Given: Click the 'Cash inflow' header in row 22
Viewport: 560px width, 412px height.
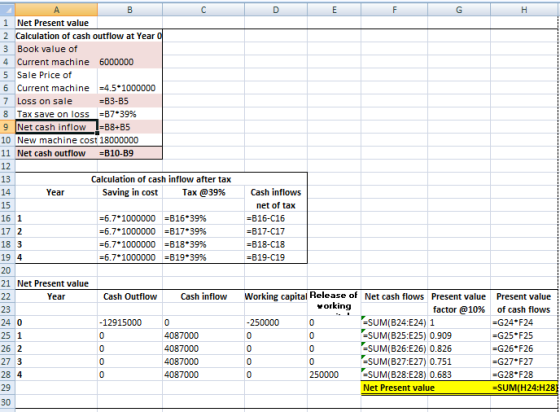Looking at the screenshot, I should pos(204,296).
